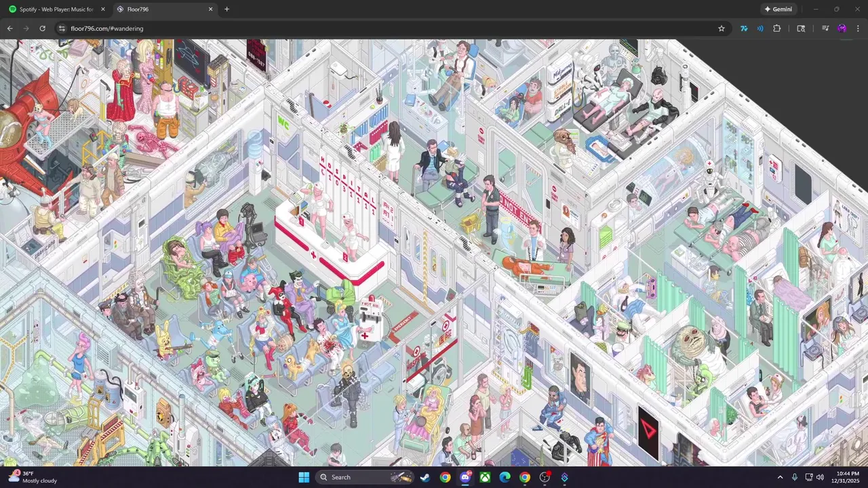Open the Windows Start menu

pyautogui.click(x=304, y=477)
